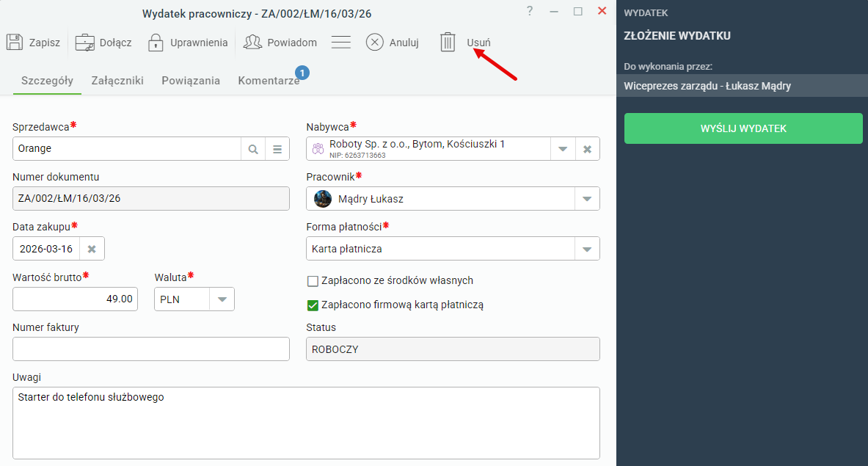
Task: Click the Wiceprezes zarządu - Łukasz Mądry row
Action: (x=742, y=86)
